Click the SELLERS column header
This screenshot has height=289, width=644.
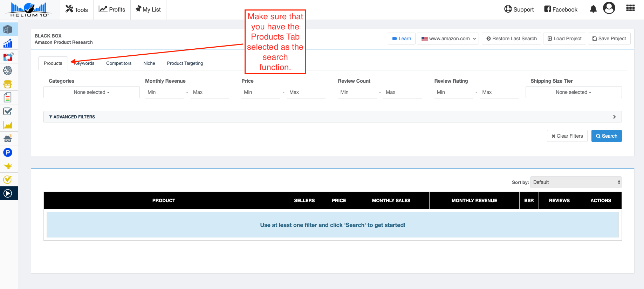(304, 200)
